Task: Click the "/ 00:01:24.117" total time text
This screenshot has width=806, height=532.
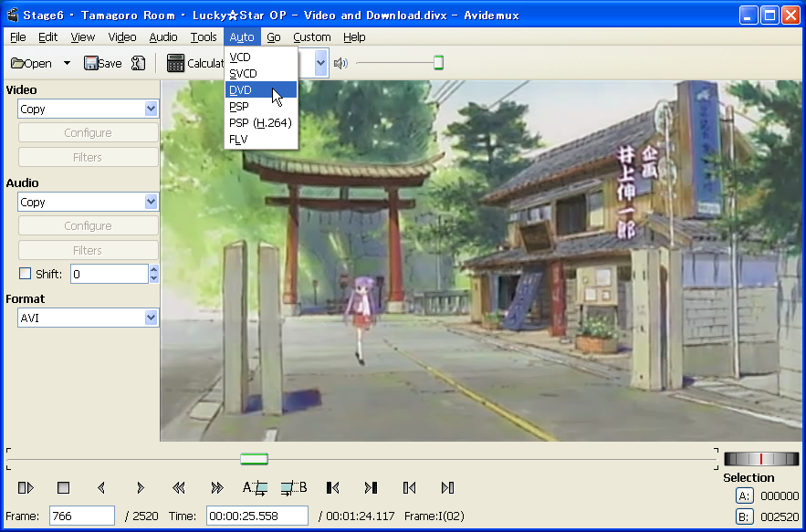Action: click(x=356, y=516)
